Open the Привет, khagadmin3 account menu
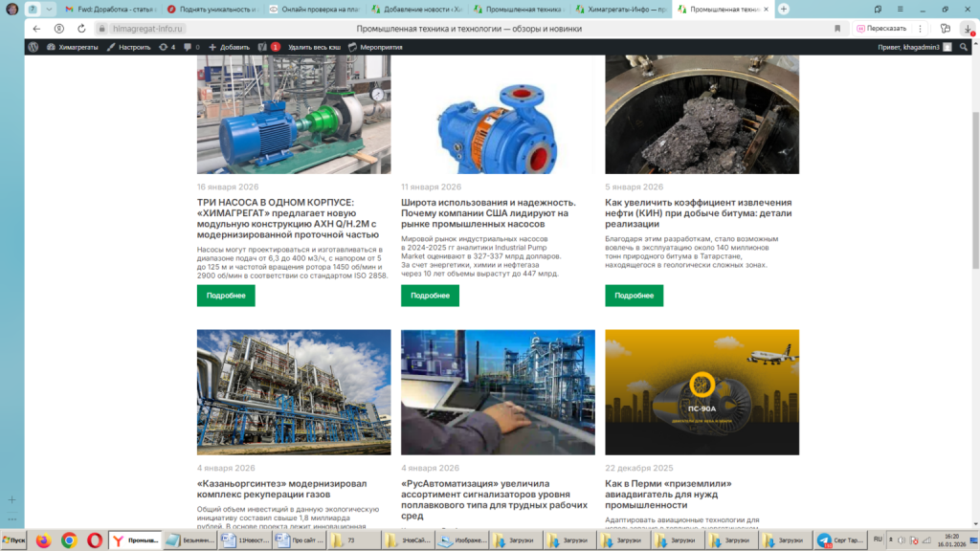980x551 pixels. point(914,46)
